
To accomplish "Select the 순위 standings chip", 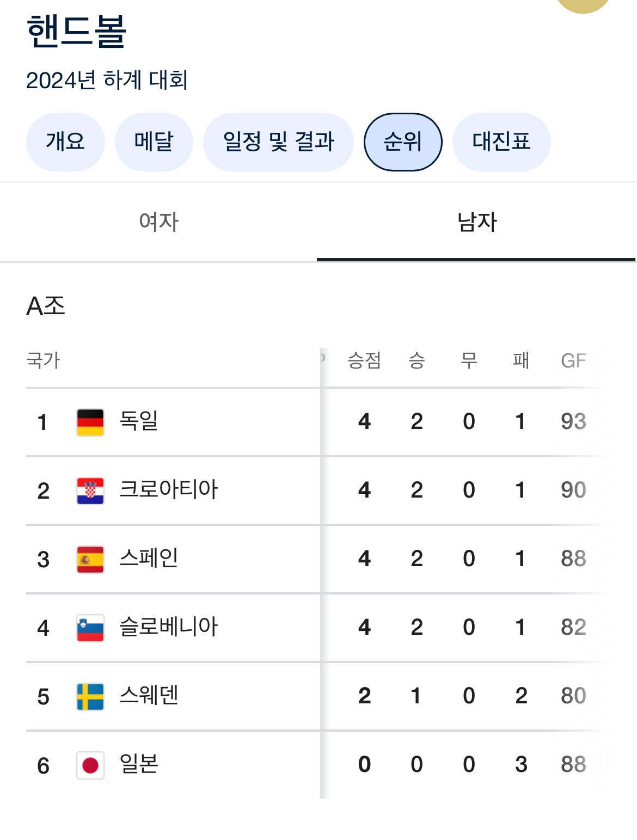I will (403, 142).
